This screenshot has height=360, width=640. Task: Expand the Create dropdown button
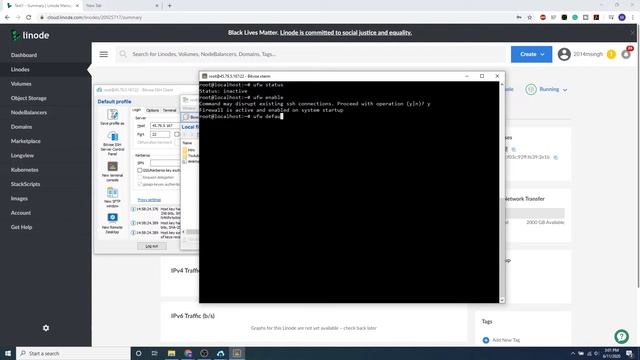[x=531, y=54]
